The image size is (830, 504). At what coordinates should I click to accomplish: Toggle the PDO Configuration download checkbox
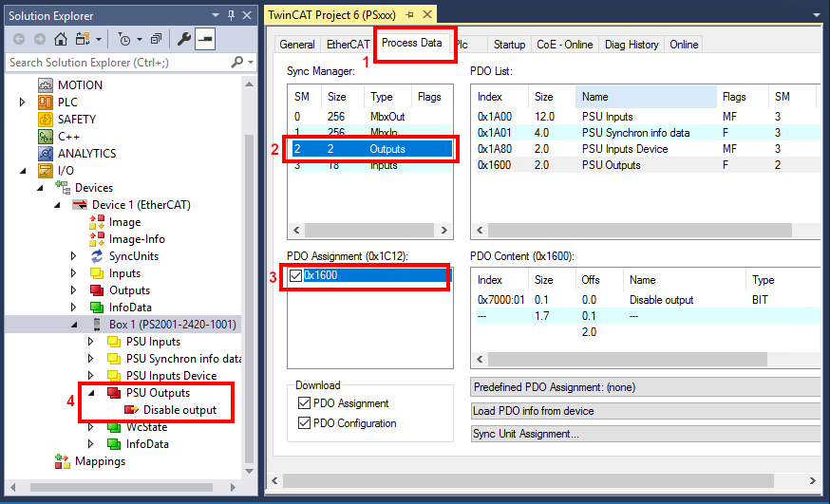tap(305, 423)
